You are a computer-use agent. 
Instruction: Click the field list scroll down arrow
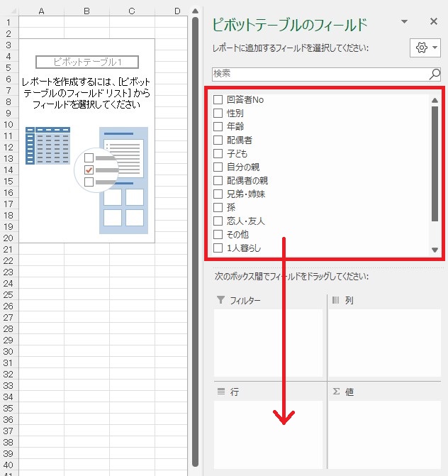tap(435, 250)
